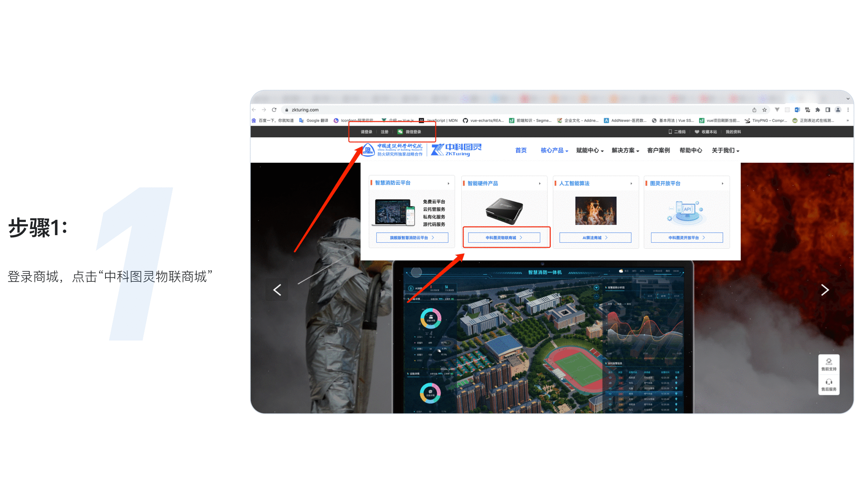The image size is (861, 504).
Task: Expand the browser tab strip chevron
Action: (848, 99)
